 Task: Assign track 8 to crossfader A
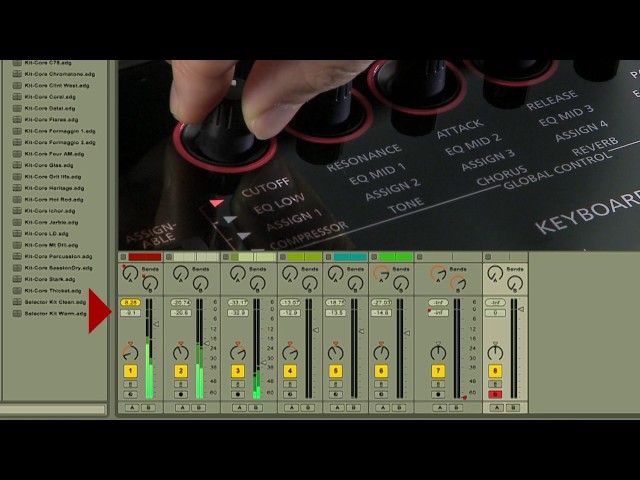coord(497,407)
